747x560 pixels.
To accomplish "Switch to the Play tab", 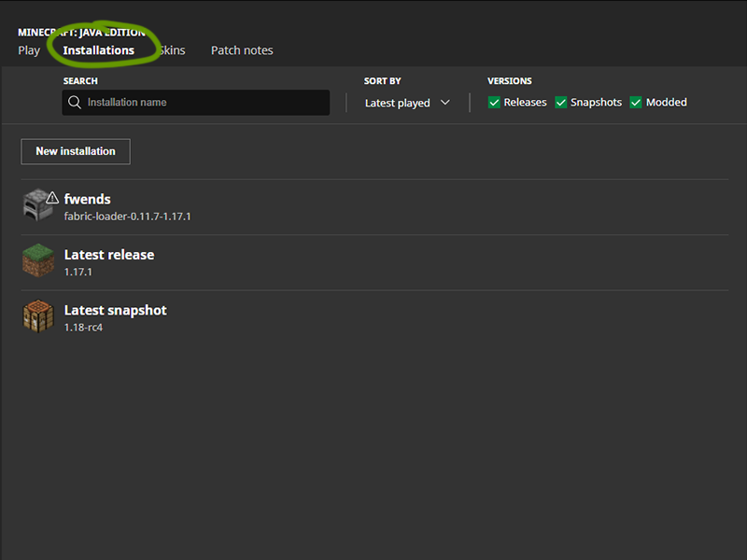I will (29, 50).
